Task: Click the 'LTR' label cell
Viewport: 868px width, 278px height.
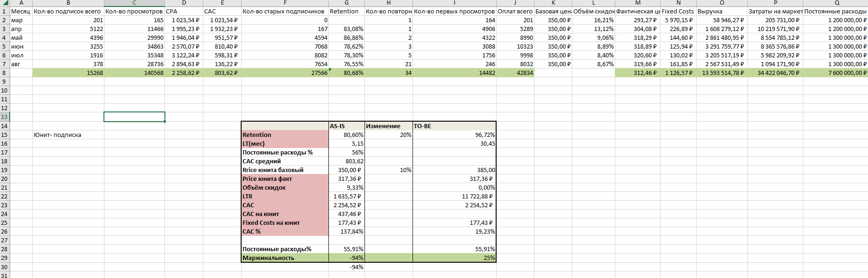Action: click(x=285, y=196)
